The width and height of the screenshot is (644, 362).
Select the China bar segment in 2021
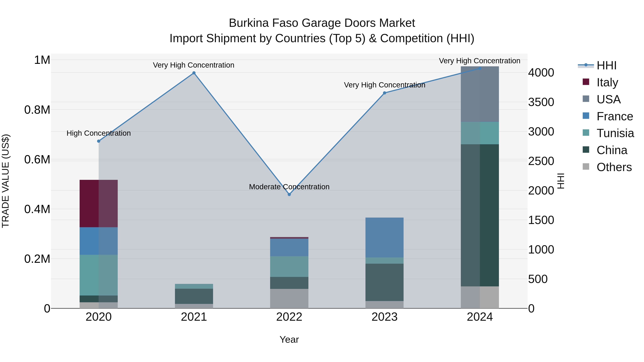[194, 296]
